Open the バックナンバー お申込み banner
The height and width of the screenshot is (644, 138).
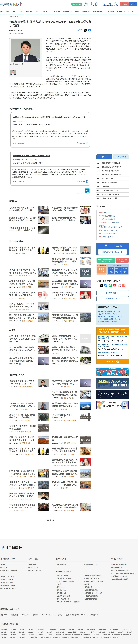pos(122,260)
